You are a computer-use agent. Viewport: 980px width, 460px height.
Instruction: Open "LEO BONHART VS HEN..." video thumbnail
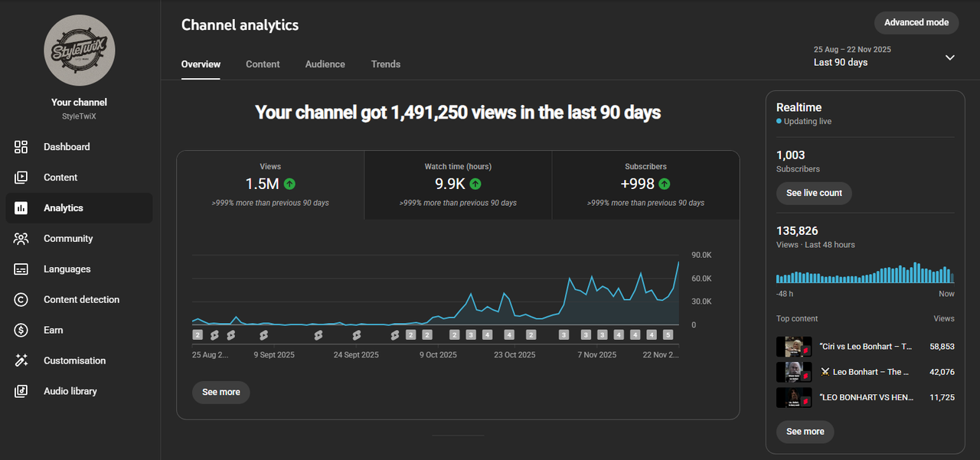(x=794, y=397)
